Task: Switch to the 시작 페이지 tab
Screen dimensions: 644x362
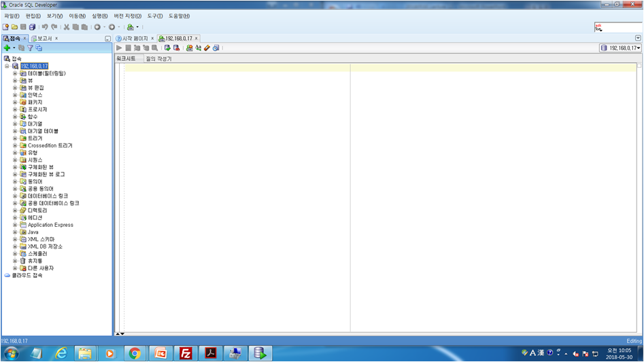Action: coord(135,39)
